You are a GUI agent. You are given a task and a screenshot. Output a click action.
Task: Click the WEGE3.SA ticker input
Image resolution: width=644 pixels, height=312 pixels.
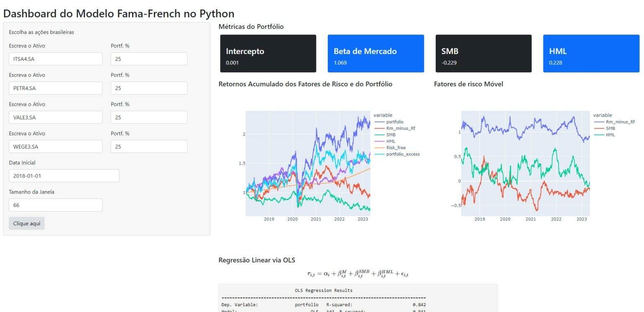(55, 147)
